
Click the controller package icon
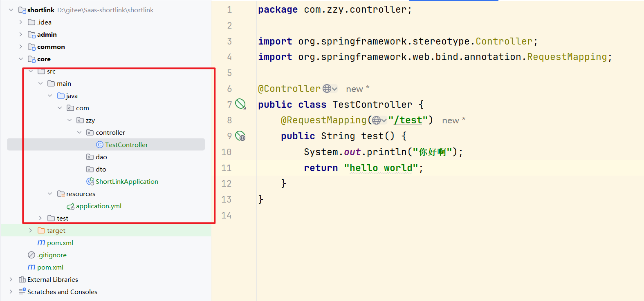(90, 132)
